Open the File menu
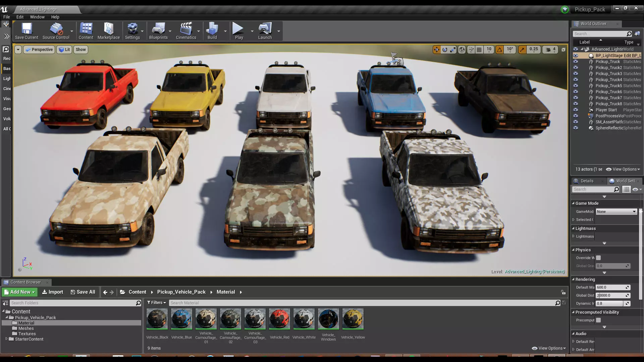The width and height of the screenshot is (644, 362). (6, 17)
